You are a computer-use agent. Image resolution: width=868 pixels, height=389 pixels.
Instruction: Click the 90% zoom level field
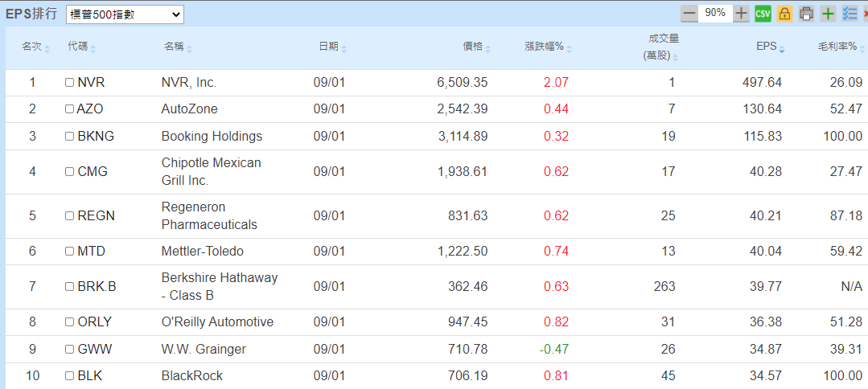coord(714,14)
